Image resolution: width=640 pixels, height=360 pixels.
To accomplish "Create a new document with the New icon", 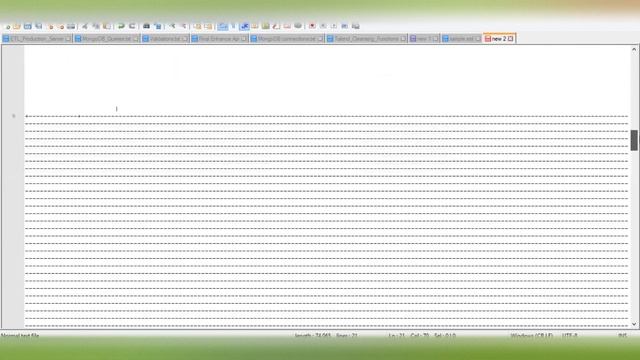I will (x=7, y=27).
